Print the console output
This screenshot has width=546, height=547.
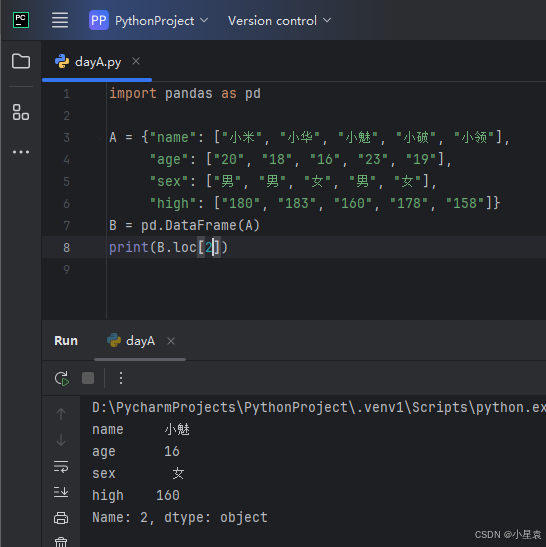pos(61,518)
